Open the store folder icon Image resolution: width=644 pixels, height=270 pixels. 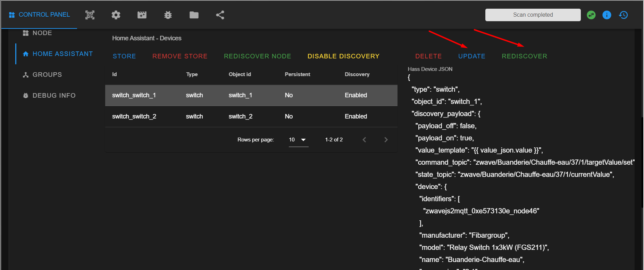point(194,15)
